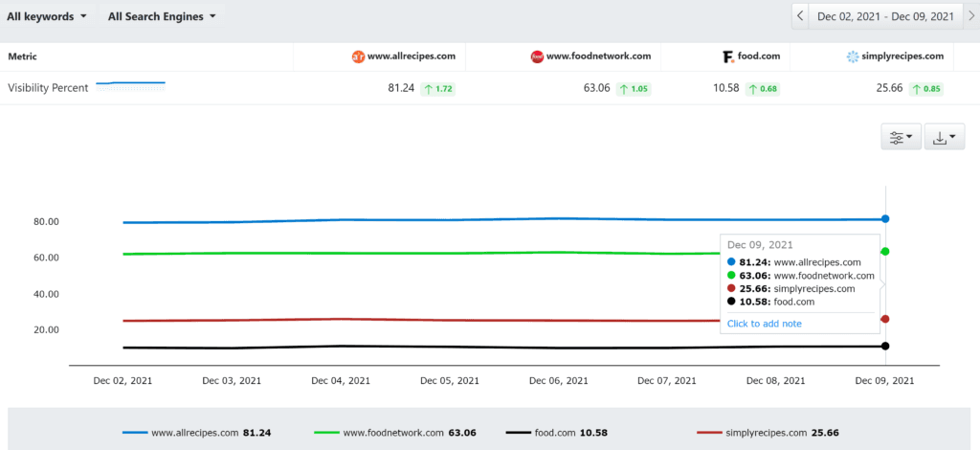Screen dimensions: 980x450
Task: Click the www.foodnetwork.com column header
Action: coord(599,56)
